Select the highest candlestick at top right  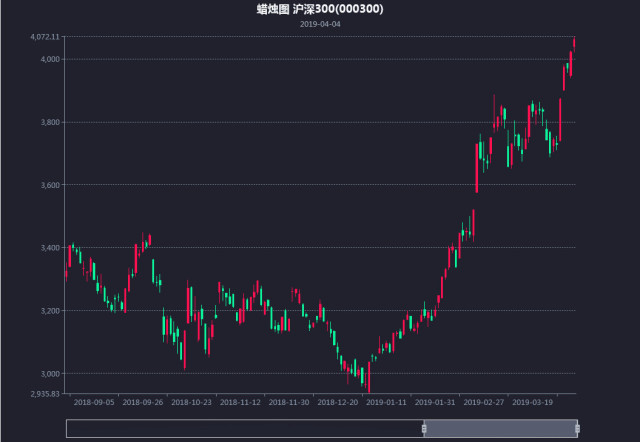pyautogui.click(x=574, y=42)
